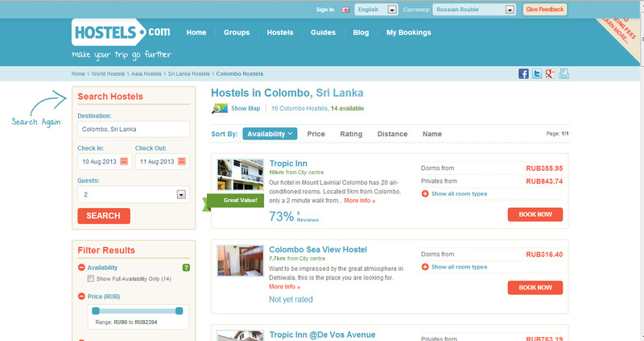Click the Show Map globe icon
Screen dimensions: 644x341
coord(219,109)
